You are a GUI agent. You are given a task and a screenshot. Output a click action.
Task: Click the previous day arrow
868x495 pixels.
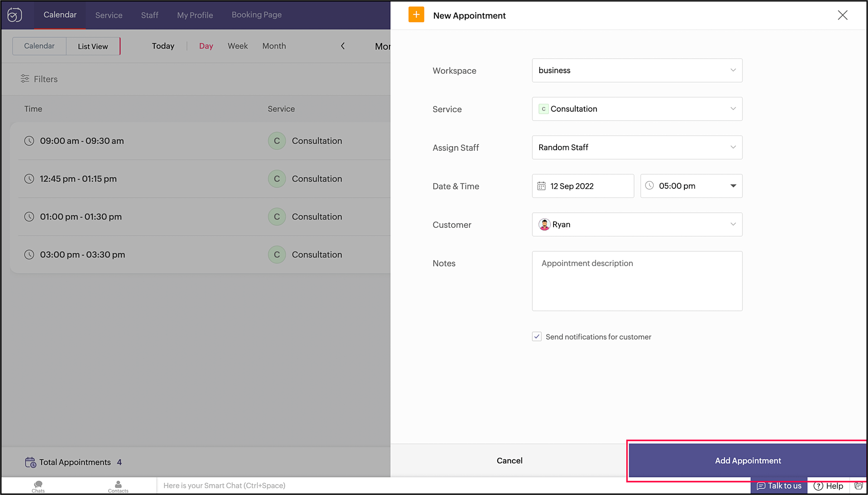tap(343, 46)
